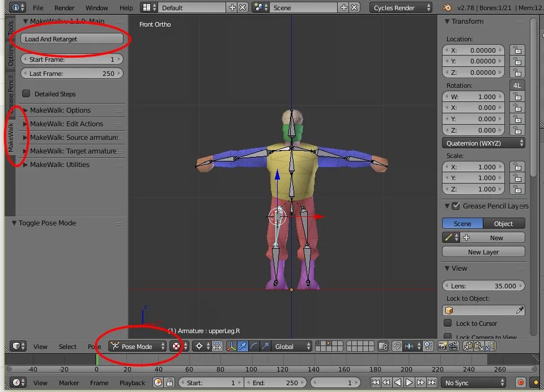This screenshot has height=392, width=544.
Task: Click the 3D View editor type icon
Action: pyautogui.click(x=18, y=346)
